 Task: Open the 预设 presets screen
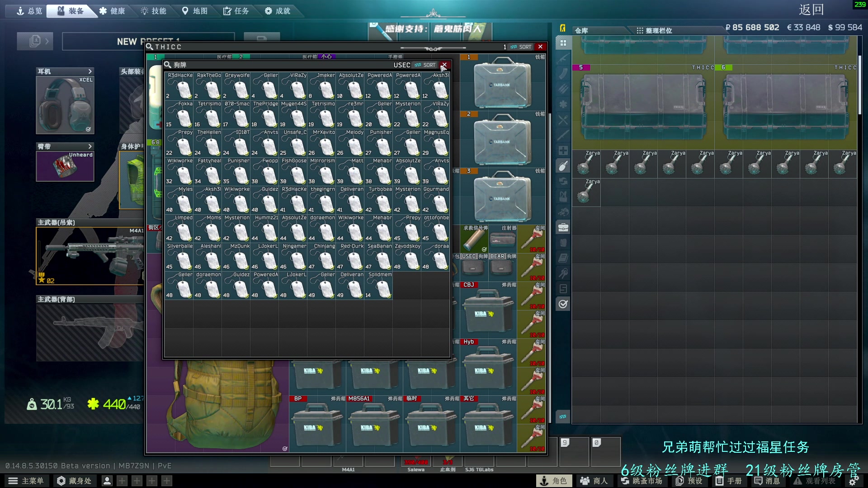(x=689, y=481)
